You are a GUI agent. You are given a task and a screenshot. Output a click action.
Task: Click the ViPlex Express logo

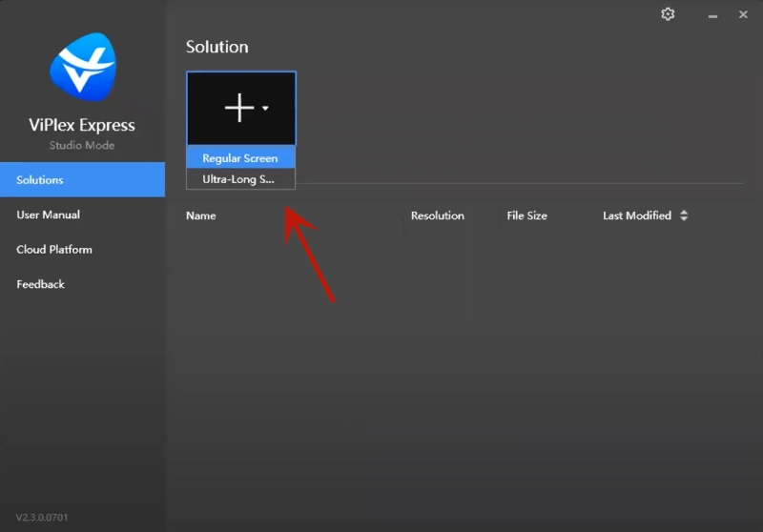(83, 67)
